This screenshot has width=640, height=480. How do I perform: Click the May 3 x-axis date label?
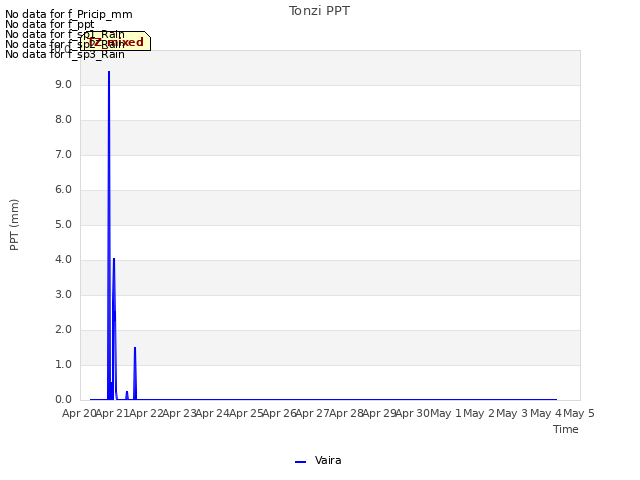tap(512, 414)
